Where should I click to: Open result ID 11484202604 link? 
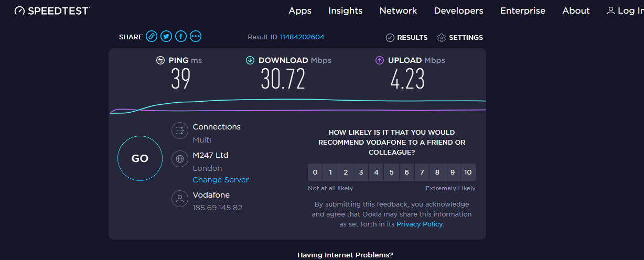point(302,37)
